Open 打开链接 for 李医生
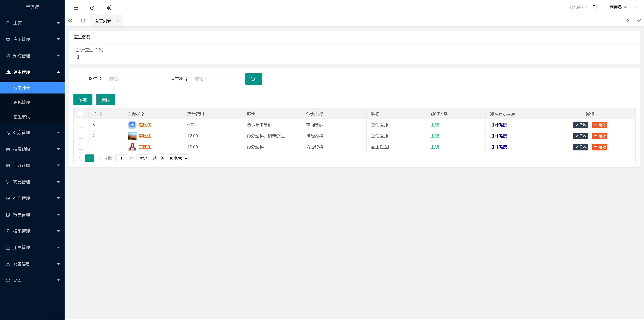Screen dimensions: 644x320 tap(498, 136)
